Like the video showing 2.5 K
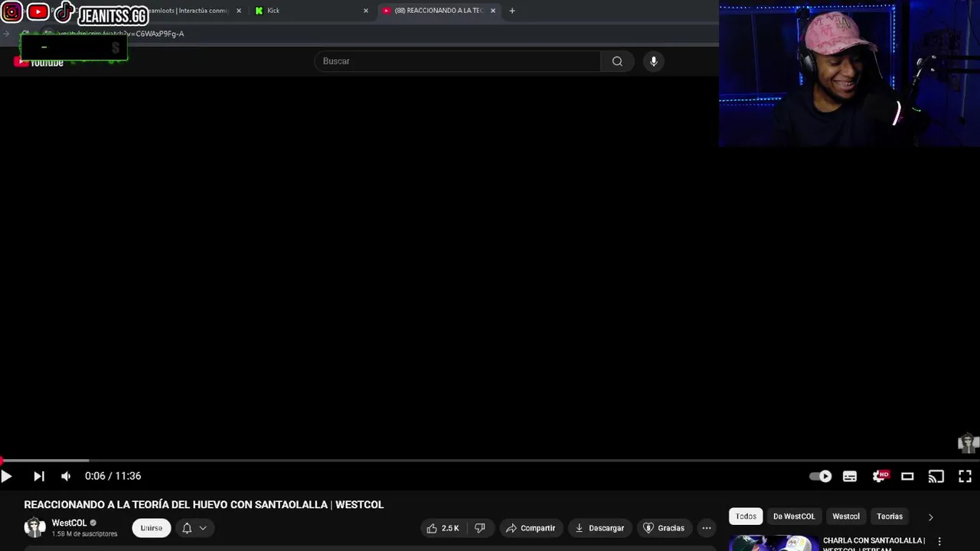 coord(443,528)
